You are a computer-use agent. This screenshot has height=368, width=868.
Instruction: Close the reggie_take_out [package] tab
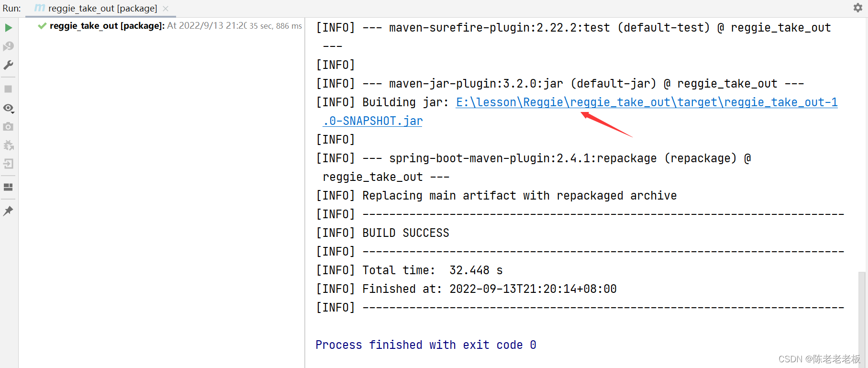166,9
